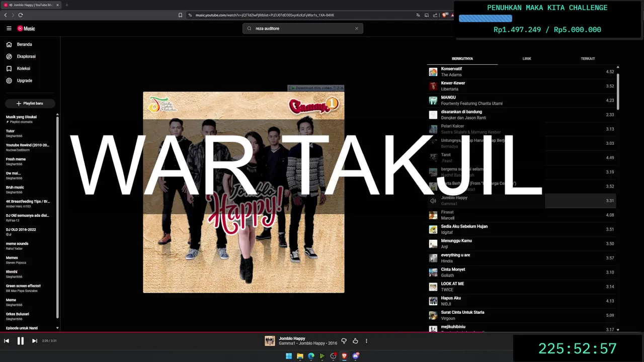Open the Tutor playlist
644x362 pixels.
28,133
